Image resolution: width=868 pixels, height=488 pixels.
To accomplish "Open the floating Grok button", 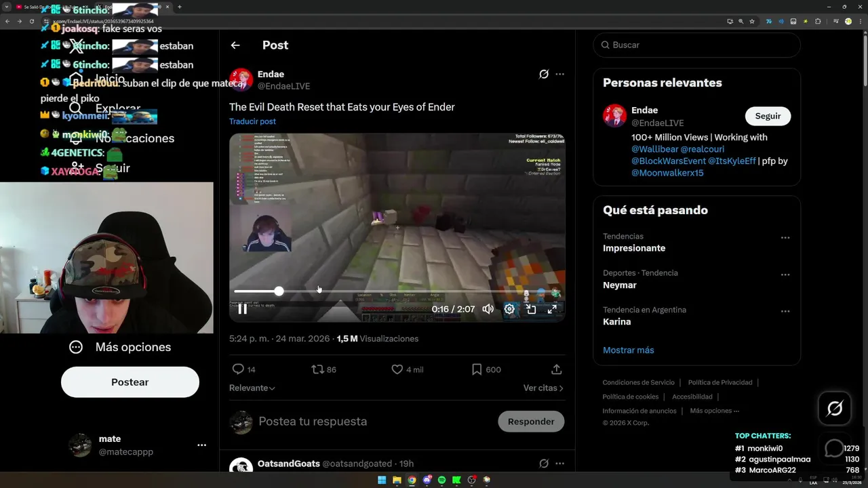I will pyautogui.click(x=835, y=408).
